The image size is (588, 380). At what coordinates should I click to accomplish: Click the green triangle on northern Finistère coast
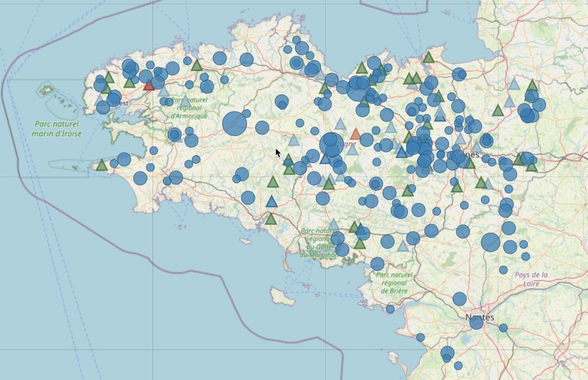197,65
